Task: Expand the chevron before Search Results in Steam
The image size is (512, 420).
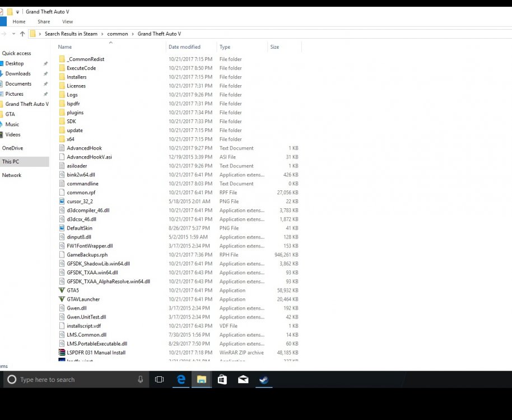Action: [x=40, y=34]
